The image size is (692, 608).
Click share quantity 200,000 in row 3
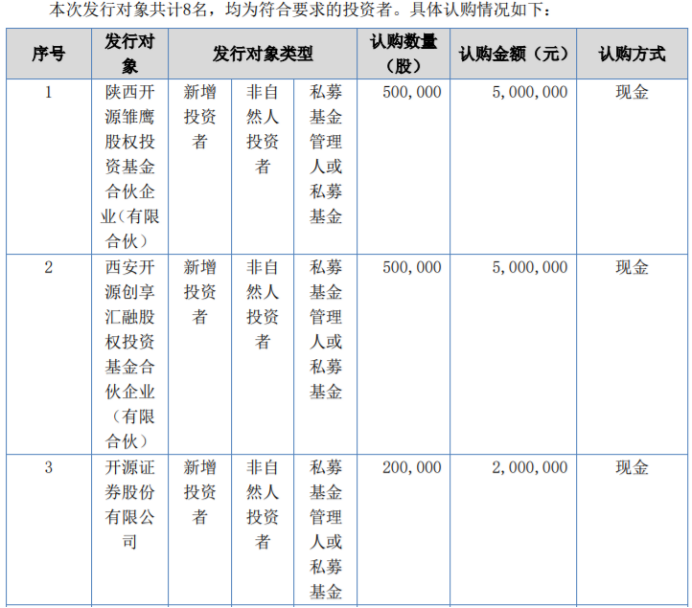click(412, 468)
